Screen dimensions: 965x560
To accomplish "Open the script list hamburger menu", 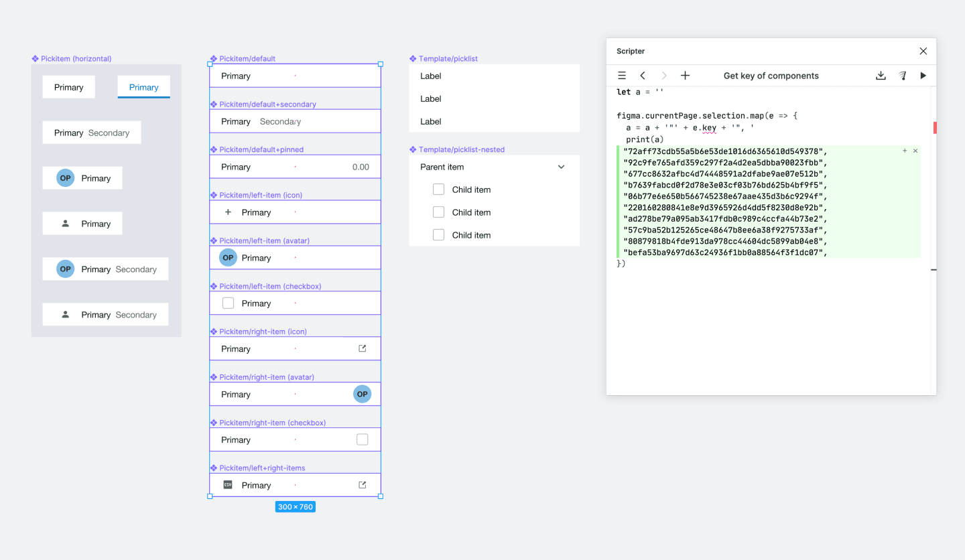I will click(x=622, y=76).
